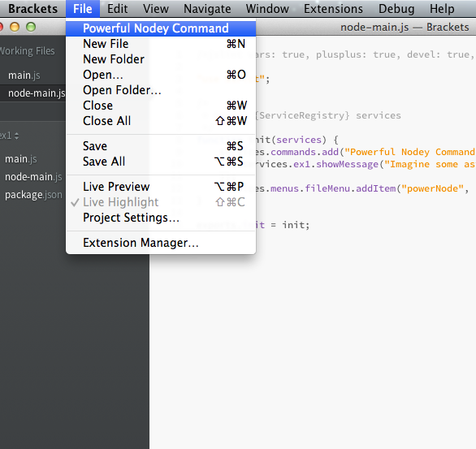Open the Window menu
The image size is (476, 449).
267,8
